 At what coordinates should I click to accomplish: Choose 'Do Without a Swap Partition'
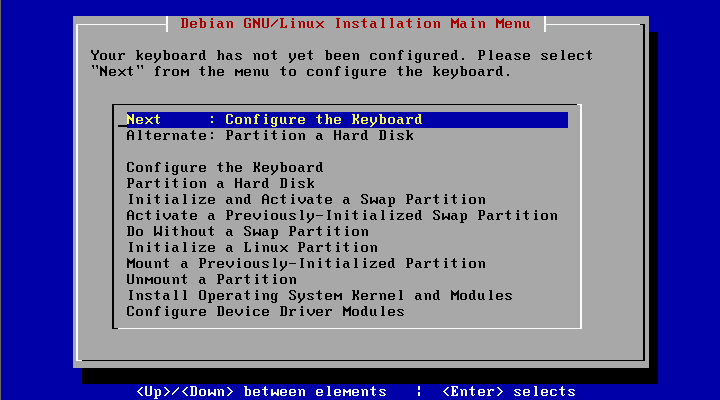248,232
